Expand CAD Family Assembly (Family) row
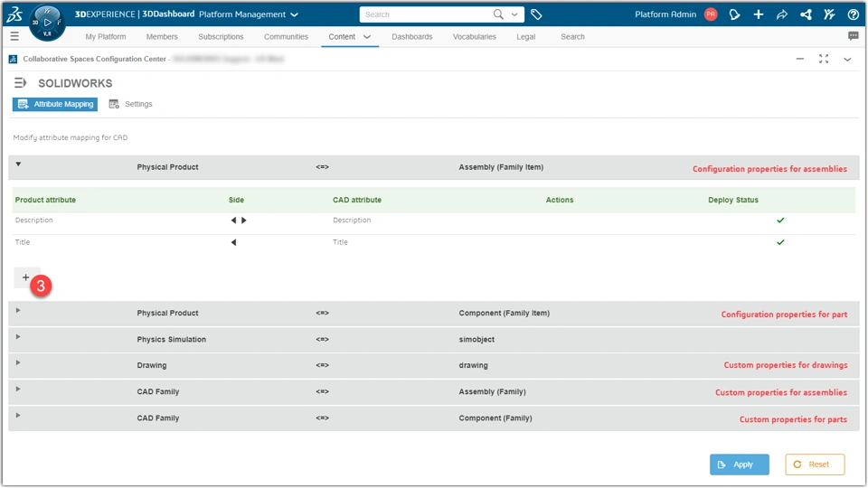 click(x=18, y=389)
